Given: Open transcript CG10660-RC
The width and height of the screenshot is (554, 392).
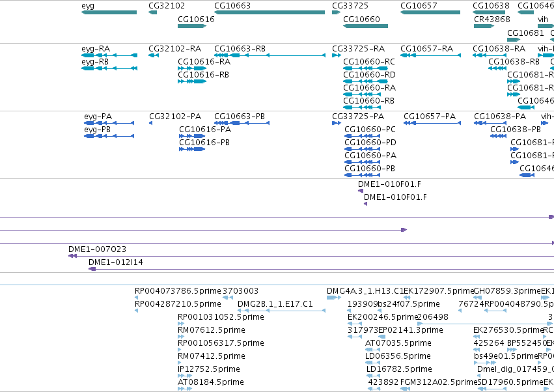Looking at the screenshot, I should 369,62.
